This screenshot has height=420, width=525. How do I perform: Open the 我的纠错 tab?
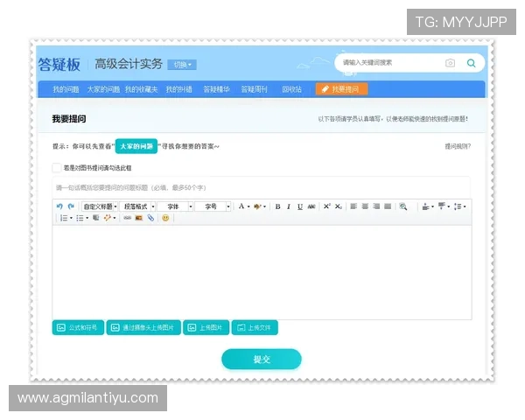point(179,89)
